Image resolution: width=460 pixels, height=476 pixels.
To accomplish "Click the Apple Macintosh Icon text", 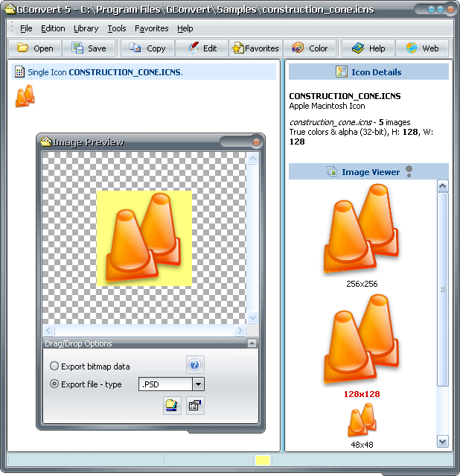I will click(x=327, y=106).
